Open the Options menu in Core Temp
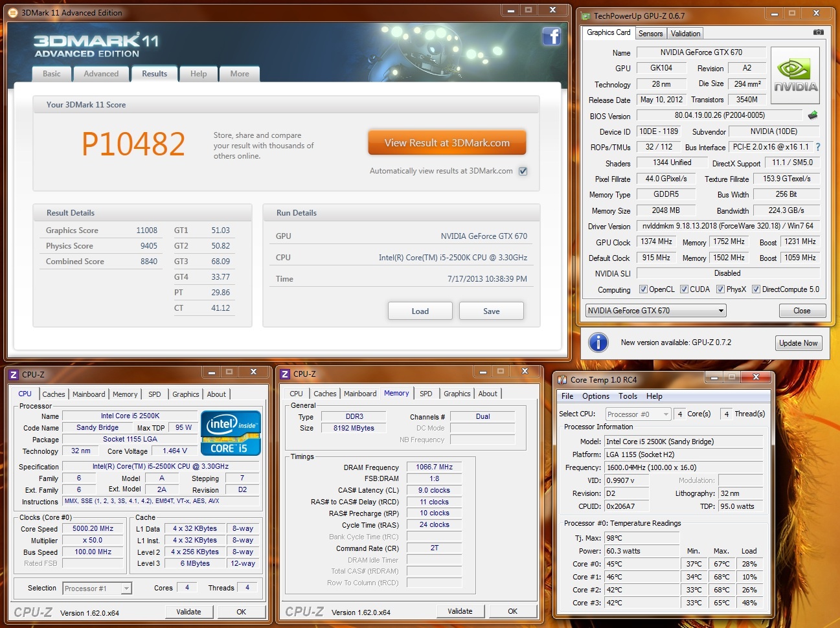Image resolution: width=840 pixels, height=628 pixels. (x=596, y=396)
